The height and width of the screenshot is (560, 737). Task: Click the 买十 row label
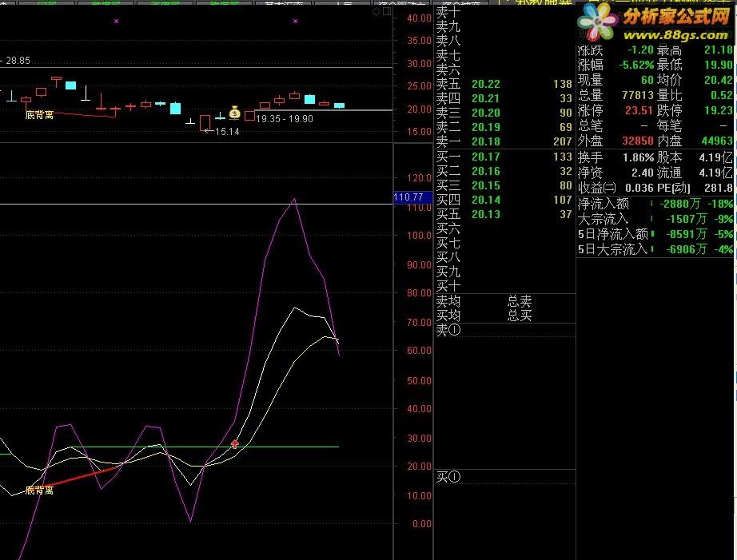click(x=448, y=286)
